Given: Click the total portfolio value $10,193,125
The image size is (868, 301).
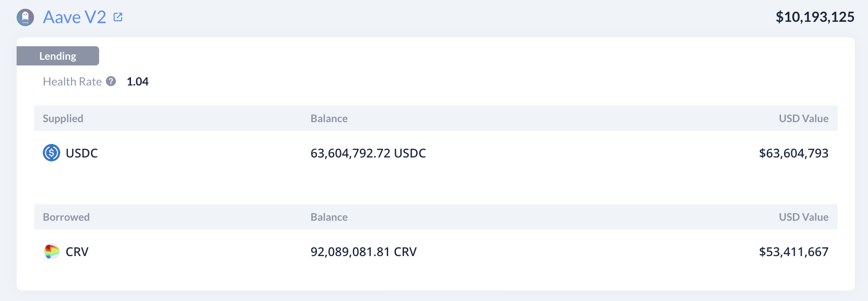Looking at the screenshot, I should coord(816,17).
